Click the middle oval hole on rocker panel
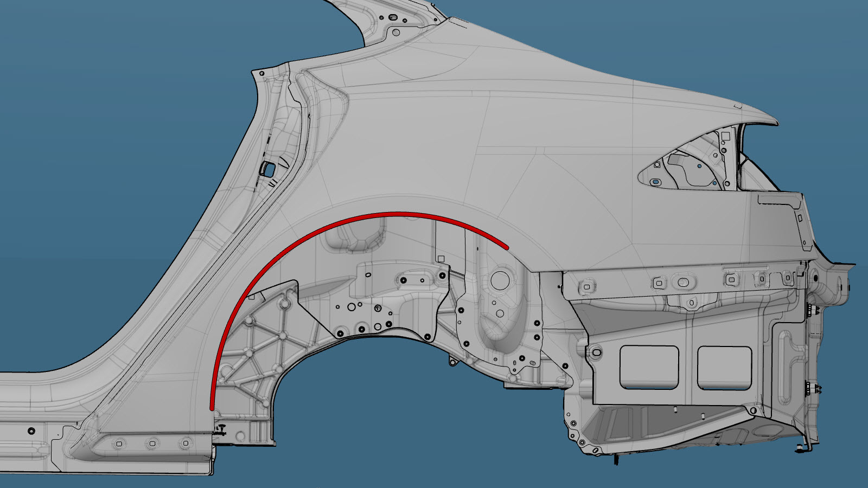Image resolution: width=868 pixels, height=488 pixels. (151, 444)
